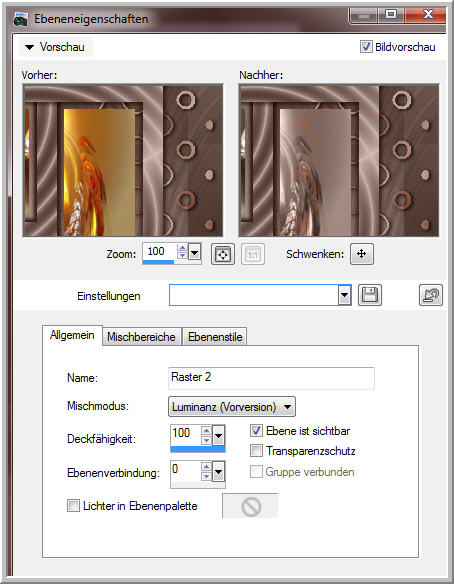Click the reset to default icon
Viewport: 454px width, 584px height.
[x=431, y=295]
